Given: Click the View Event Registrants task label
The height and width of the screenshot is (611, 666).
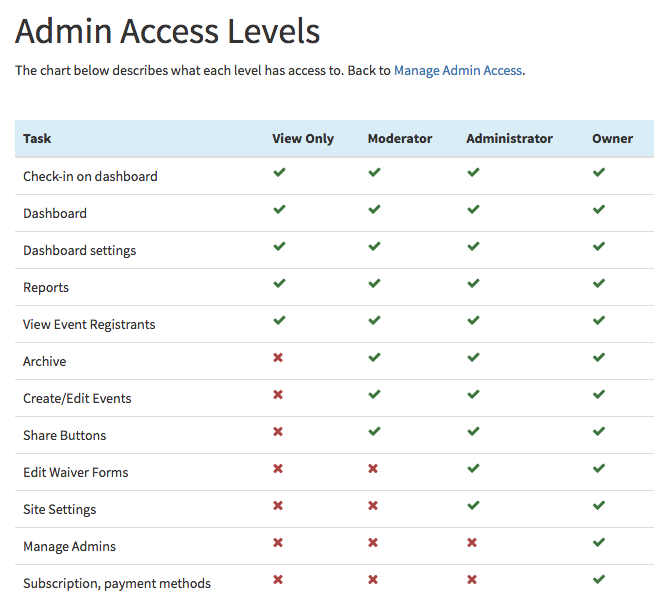Looking at the screenshot, I should (89, 324).
